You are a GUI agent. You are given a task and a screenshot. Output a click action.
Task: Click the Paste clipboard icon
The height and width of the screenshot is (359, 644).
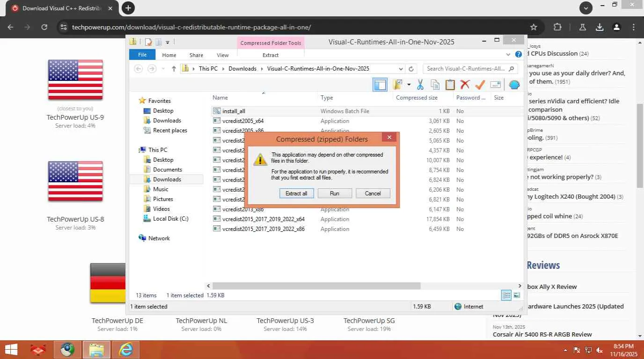click(450, 85)
